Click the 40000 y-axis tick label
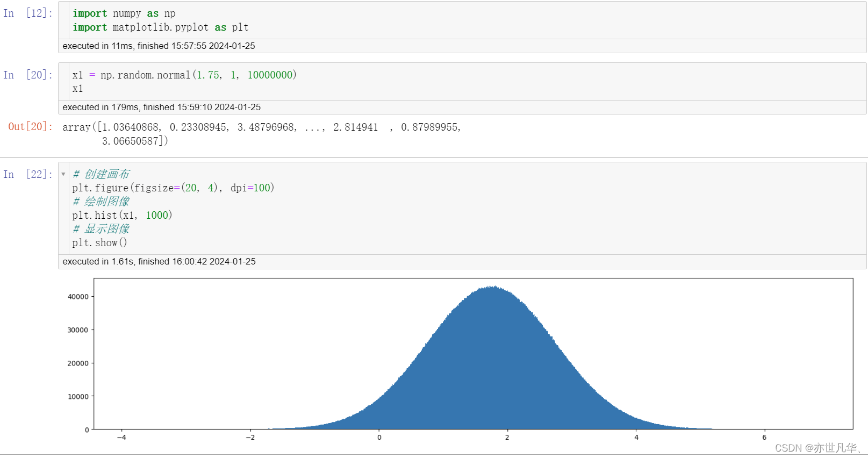Image resolution: width=868 pixels, height=458 pixels. point(78,297)
